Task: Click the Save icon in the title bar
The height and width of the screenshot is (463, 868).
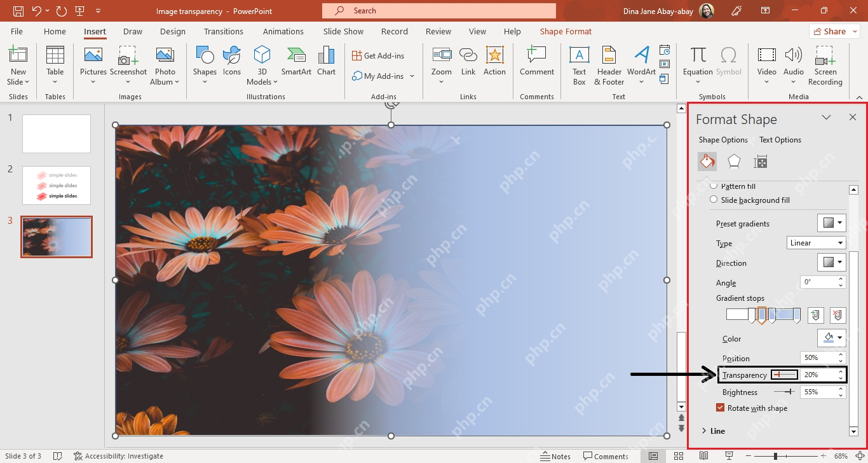Action: [18, 11]
